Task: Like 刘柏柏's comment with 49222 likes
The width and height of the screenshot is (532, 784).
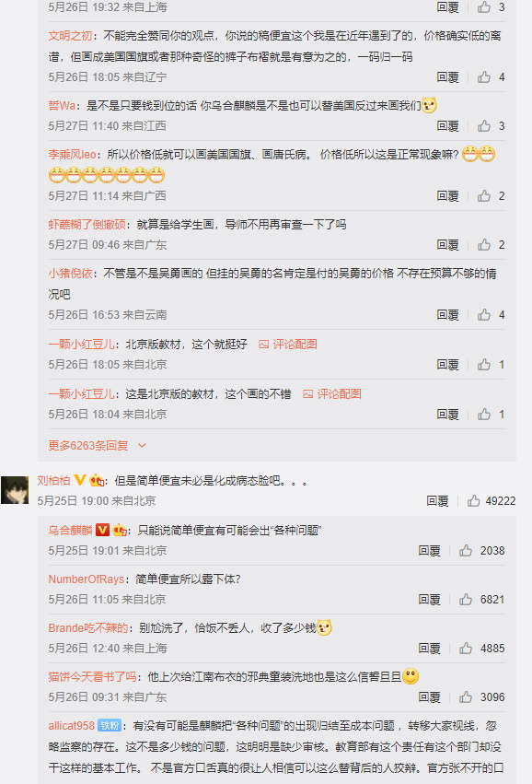Action: [x=474, y=500]
